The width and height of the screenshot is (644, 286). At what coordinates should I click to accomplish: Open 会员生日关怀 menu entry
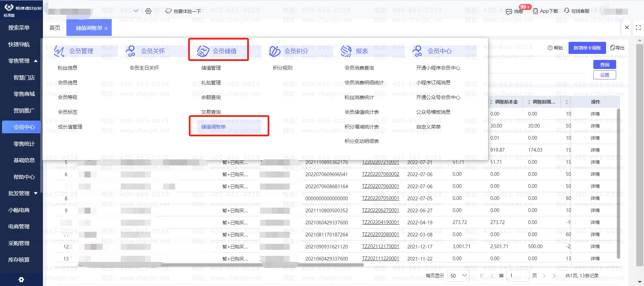point(144,68)
